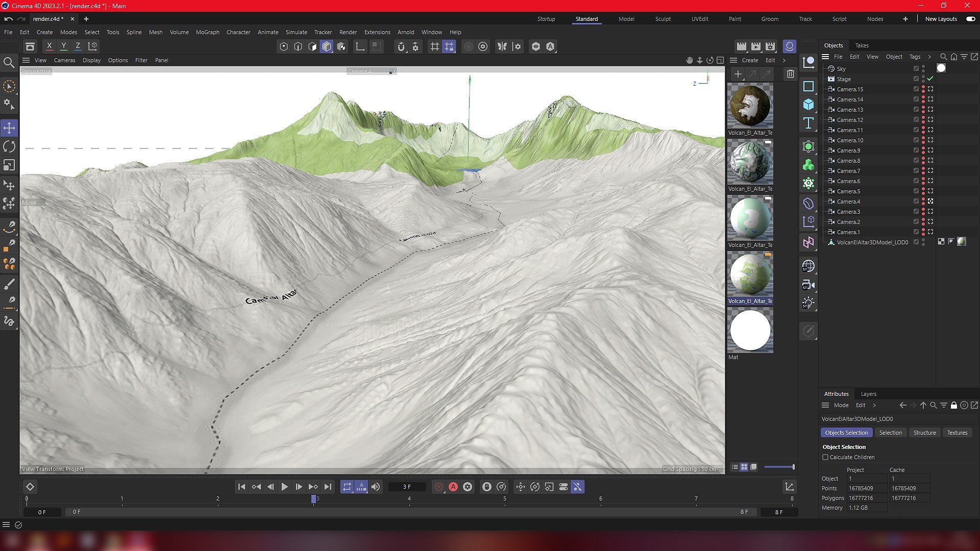Toggle timeline sound speaker icon
Image resolution: width=980 pixels, height=551 pixels.
click(376, 487)
